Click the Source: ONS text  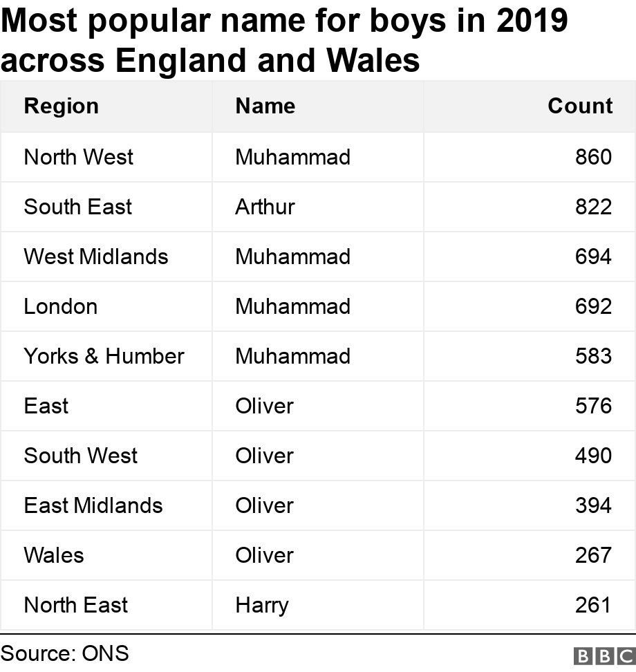click(65, 653)
